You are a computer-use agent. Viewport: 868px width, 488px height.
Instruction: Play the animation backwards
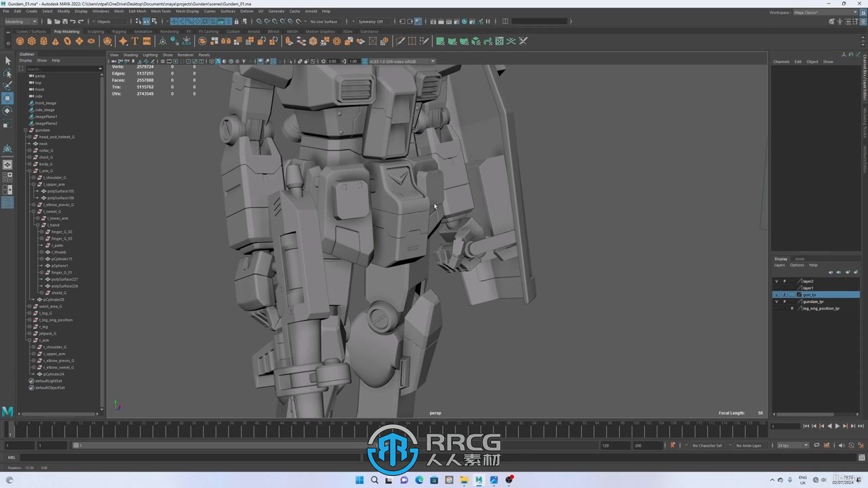click(829, 426)
